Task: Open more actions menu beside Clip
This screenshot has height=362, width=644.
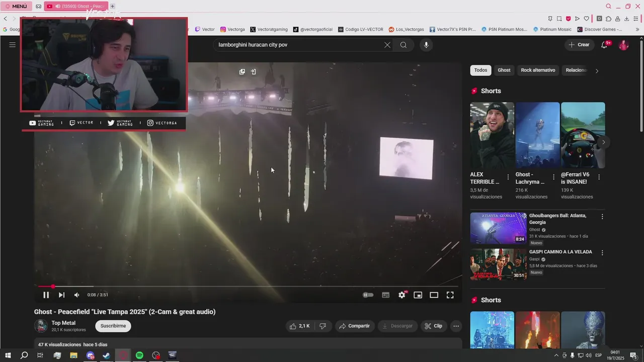Action: point(456,326)
